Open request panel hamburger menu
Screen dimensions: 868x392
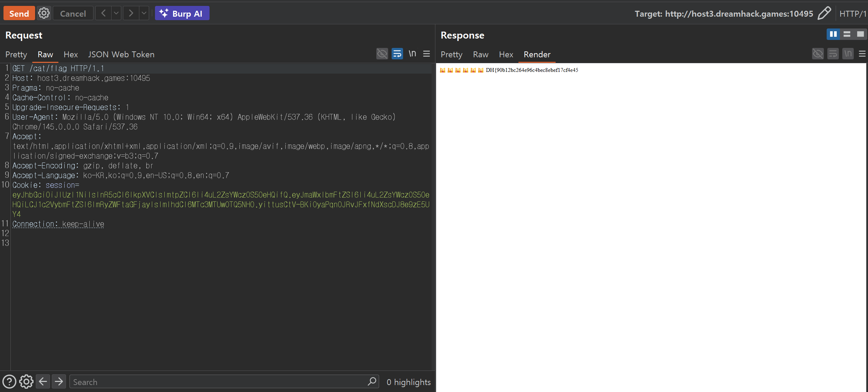tap(427, 54)
